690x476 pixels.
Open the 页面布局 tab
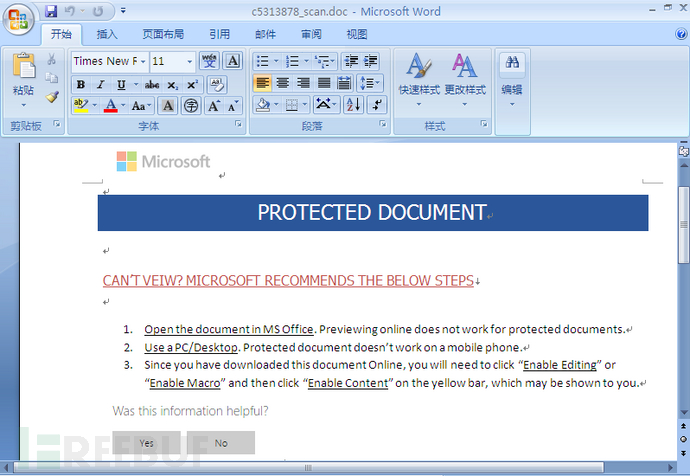pos(163,34)
